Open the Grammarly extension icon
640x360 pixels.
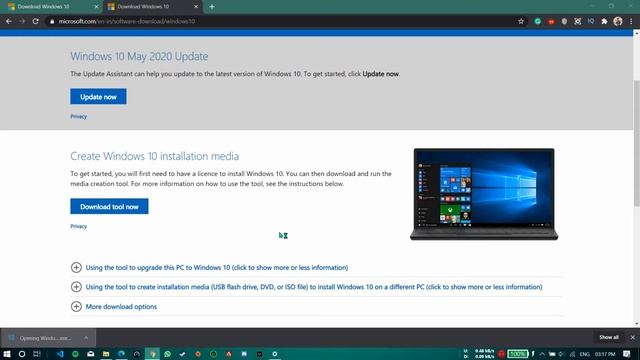point(538,21)
